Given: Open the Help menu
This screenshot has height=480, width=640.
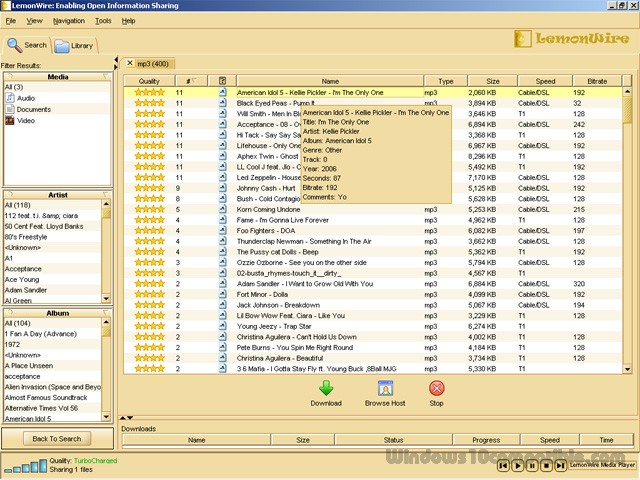Looking at the screenshot, I should (x=128, y=21).
